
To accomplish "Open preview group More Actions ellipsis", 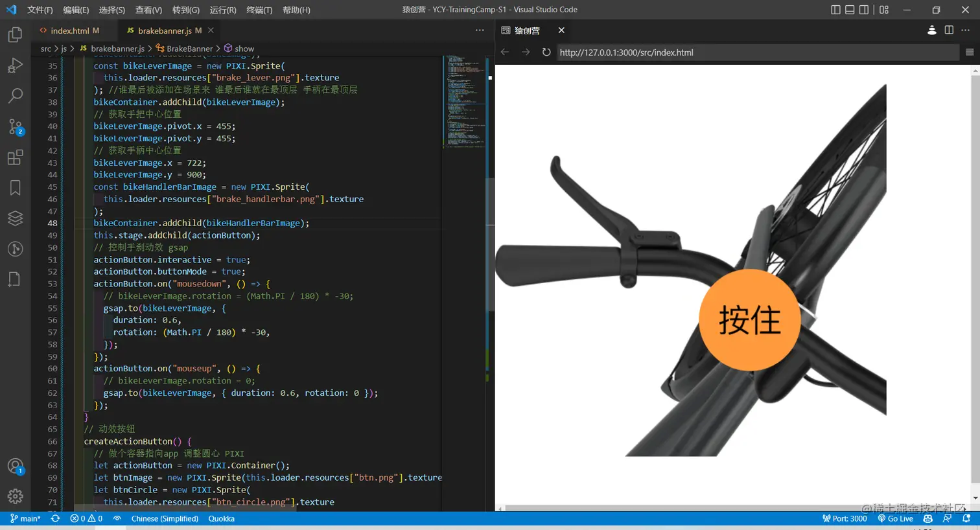I will 966,30.
